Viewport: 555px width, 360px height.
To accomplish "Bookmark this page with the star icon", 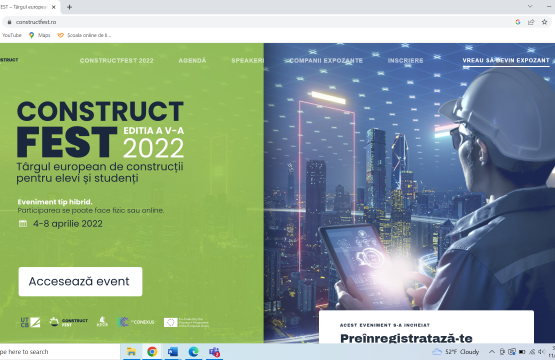I will (x=544, y=22).
